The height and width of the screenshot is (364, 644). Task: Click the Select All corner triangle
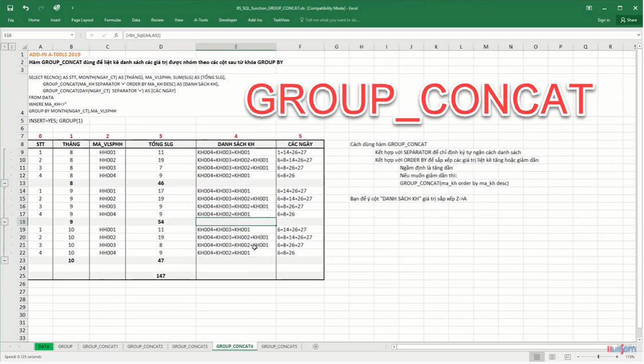pyautogui.click(x=22, y=47)
